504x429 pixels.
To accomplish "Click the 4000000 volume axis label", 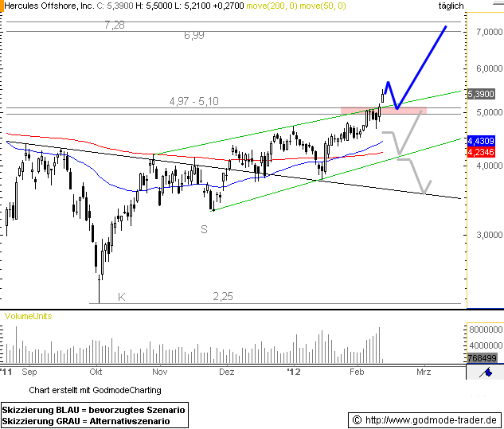I will [x=486, y=345].
